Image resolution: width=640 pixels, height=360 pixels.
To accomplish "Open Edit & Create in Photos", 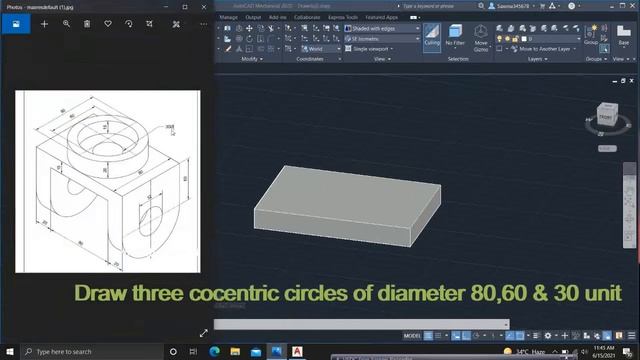I will pos(176,24).
